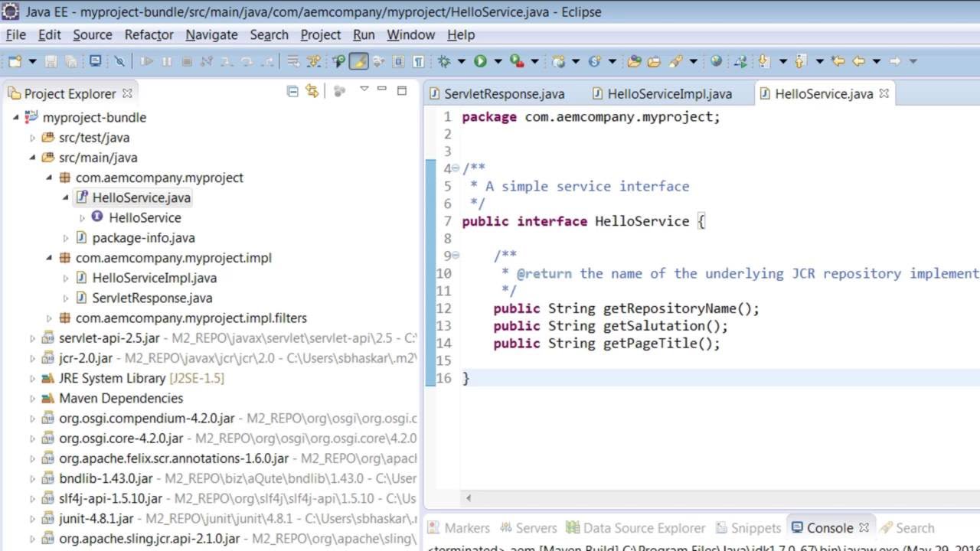Expand the com.aemcompany.myproject.impl.filters package

[50, 318]
